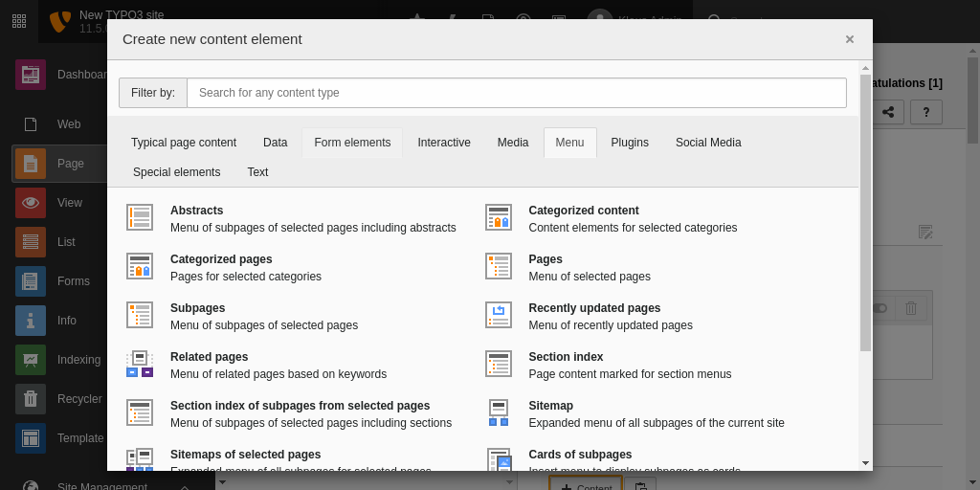Open the Info module icon
This screenshot has height=490, width=980.
(31, 321)
